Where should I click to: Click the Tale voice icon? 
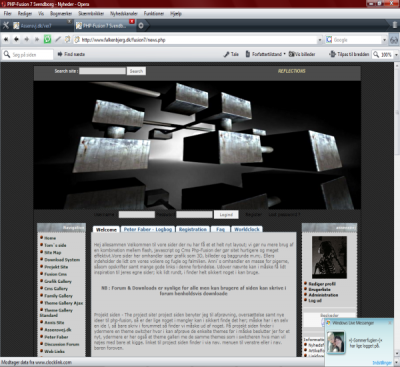click(x=231, y=54)
